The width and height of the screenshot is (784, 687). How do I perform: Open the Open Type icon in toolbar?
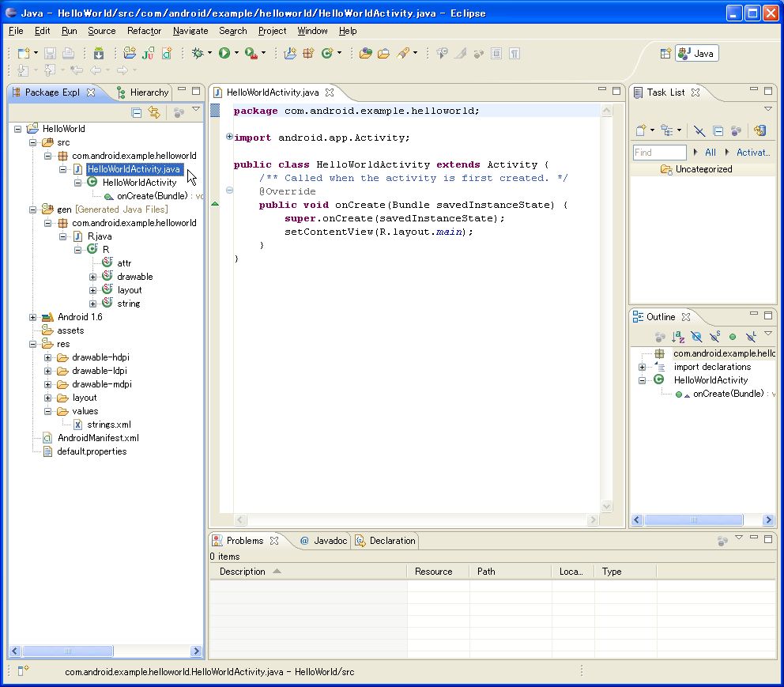point(365,53)
